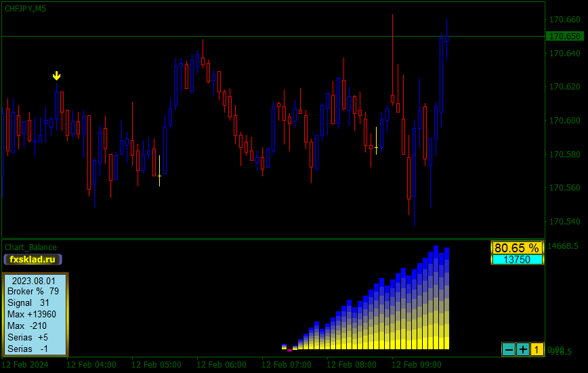This screenshot has height=373, width=588.
Task: Click the Serias +5 row
Action: [x=28, y=337]
